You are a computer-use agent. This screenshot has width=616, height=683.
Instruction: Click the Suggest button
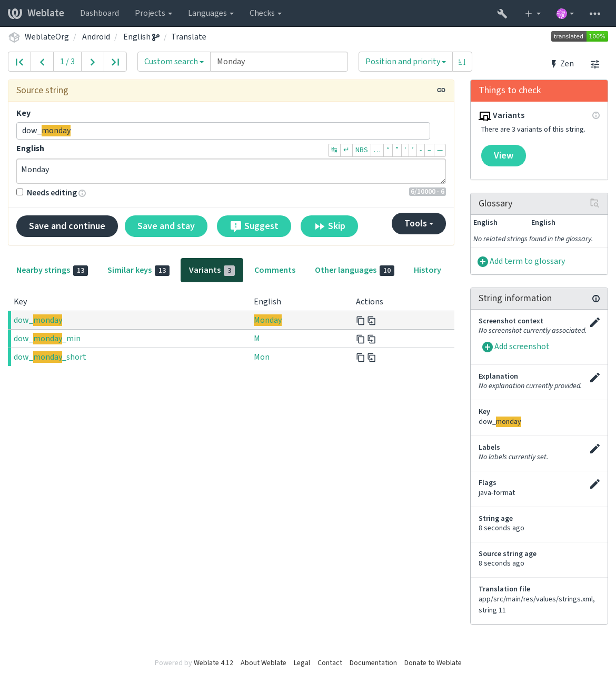254,226
